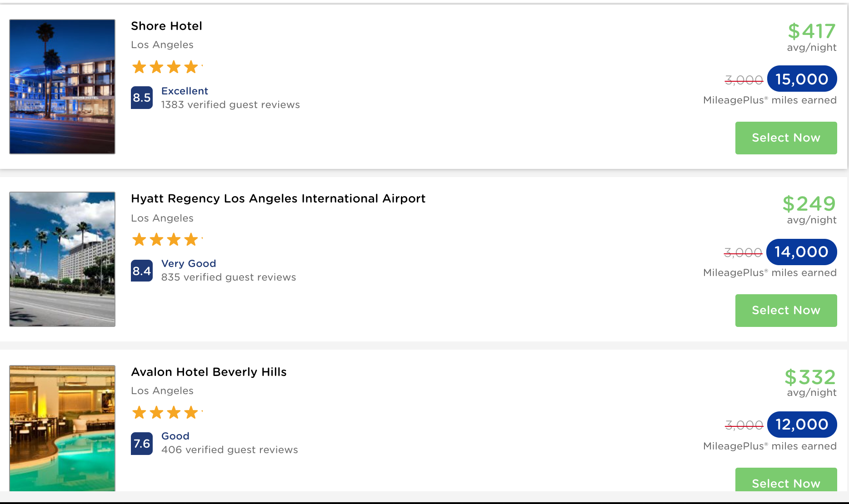Click the 14,000 miles badge
Image resolution: width=849 pixels, height=504 pixels.
point(802,252)
